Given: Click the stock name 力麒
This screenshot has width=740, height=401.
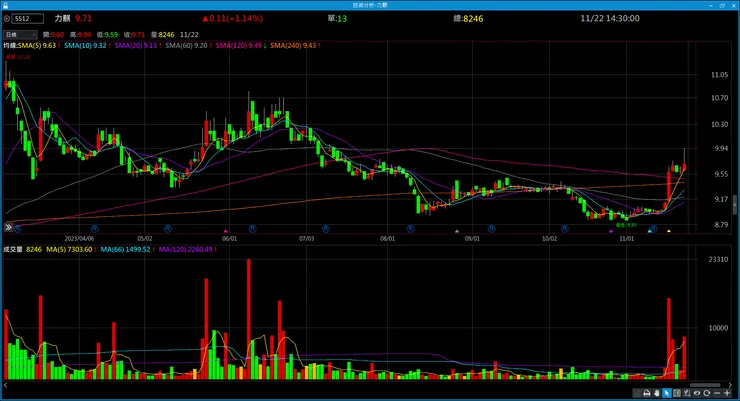Looking at the screenshot, I should point(62,18).
